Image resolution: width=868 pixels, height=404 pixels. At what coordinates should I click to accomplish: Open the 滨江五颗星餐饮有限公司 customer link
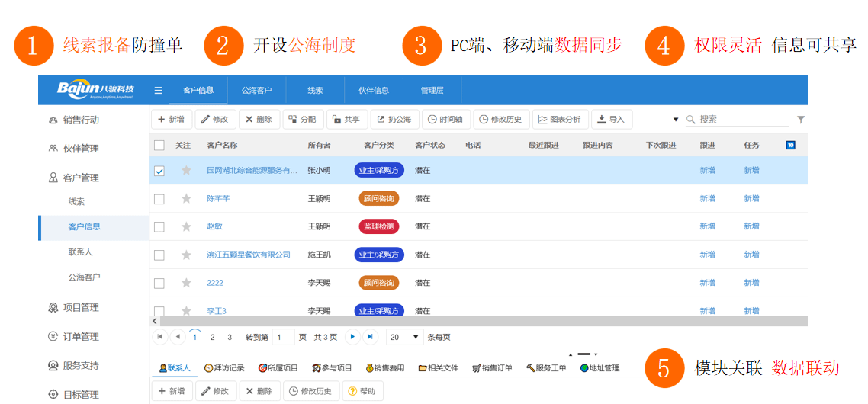(249, 255)
